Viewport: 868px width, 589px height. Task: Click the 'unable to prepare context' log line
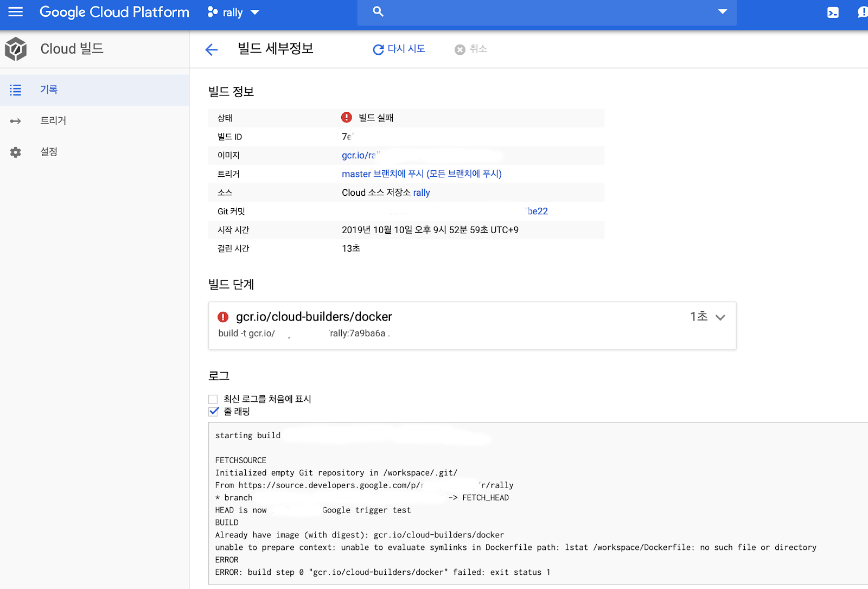click(516, 547)
